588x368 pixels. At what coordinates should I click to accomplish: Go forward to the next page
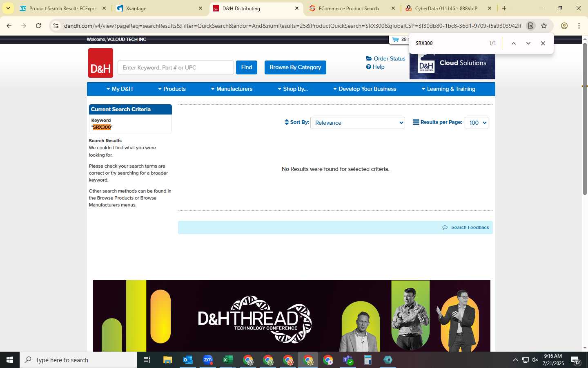tap(24, 26)
